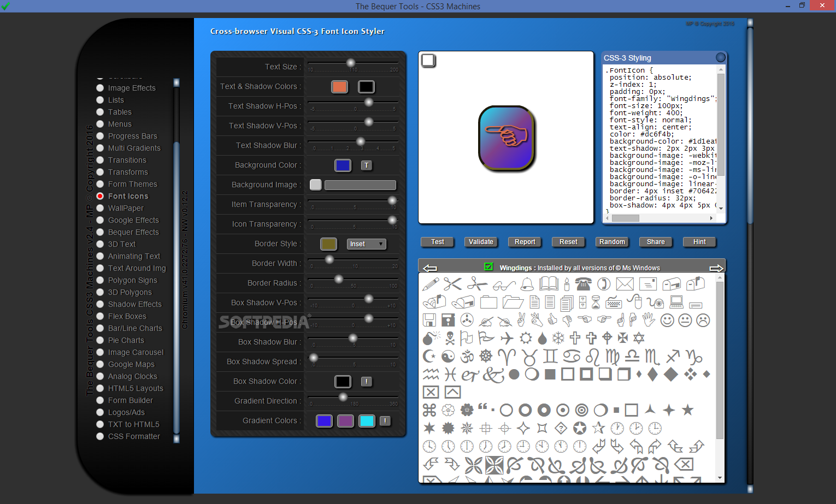Select the snowflake icon

pos(558,338)
